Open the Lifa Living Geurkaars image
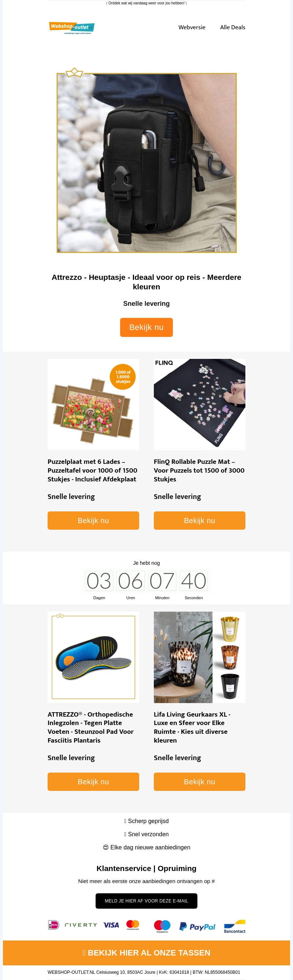 point(199,657)
